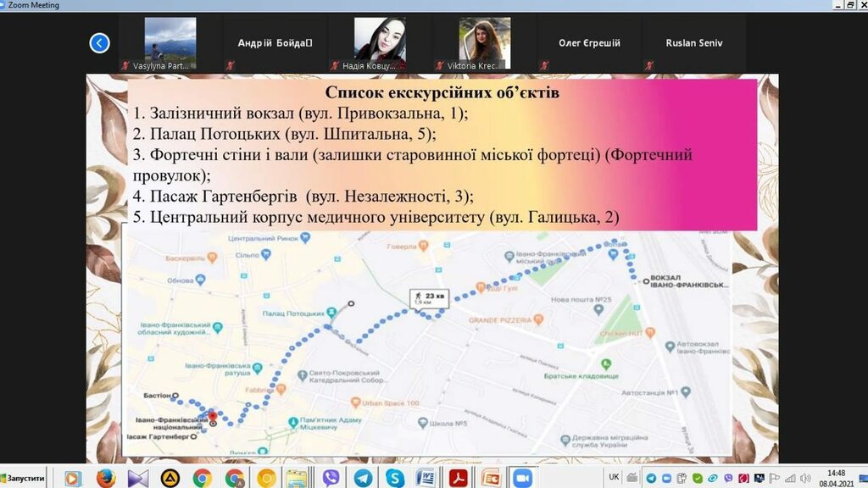Open Microsoft Word from the taskbar
Screen dimensions: 868x488
[x=426, y=479]
